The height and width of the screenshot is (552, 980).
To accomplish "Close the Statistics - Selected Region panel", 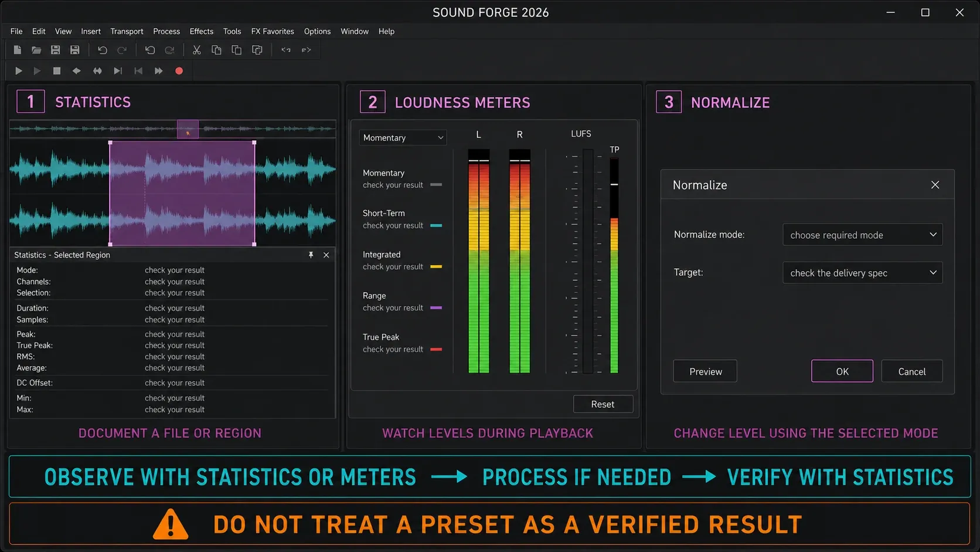I will 326,255.
